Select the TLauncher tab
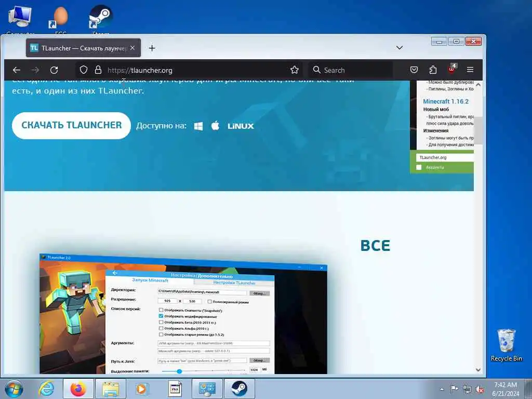 (83, 48)
